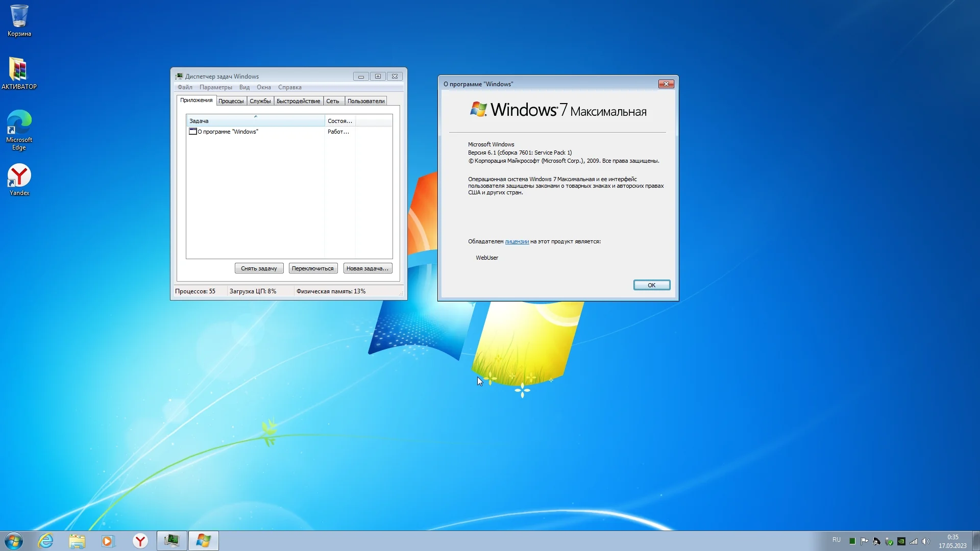This screenshot has width=980, height=551.
Task: Open the Параметры menu
Action: tap(215, 87)
